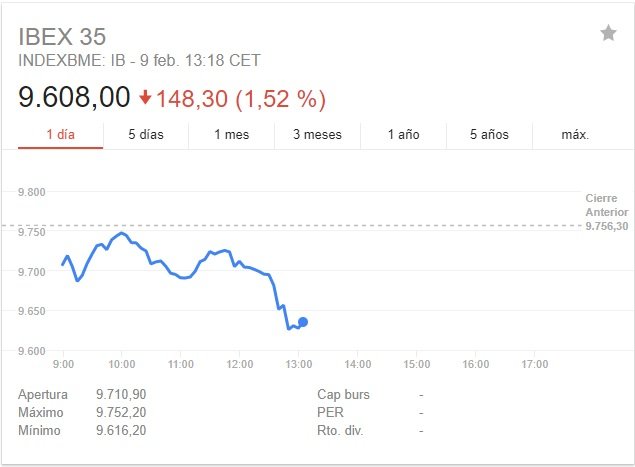The width and height of the screenshot is (635, 467).
Task: Click the star favorite icon
Action: click(x=608, y=33)
